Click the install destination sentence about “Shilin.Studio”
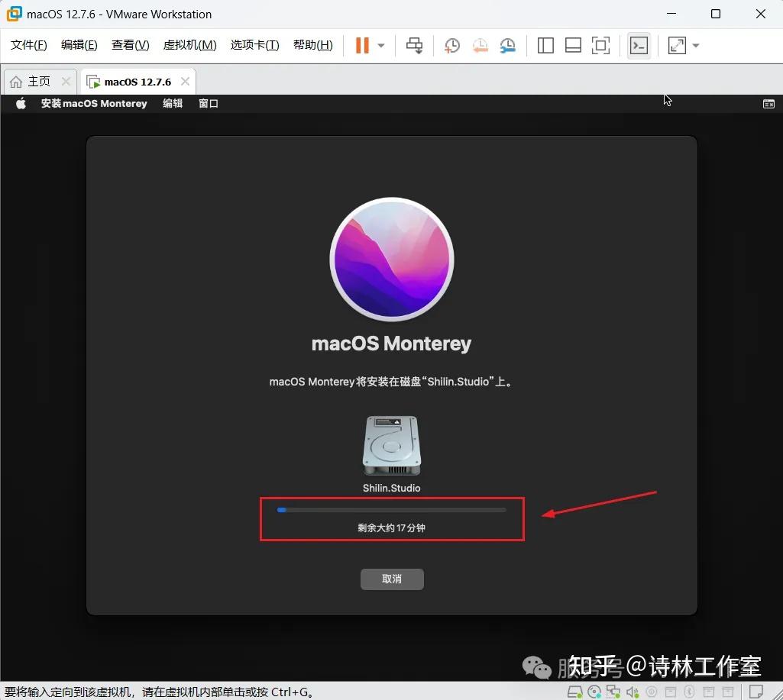 tap(391, 382)
